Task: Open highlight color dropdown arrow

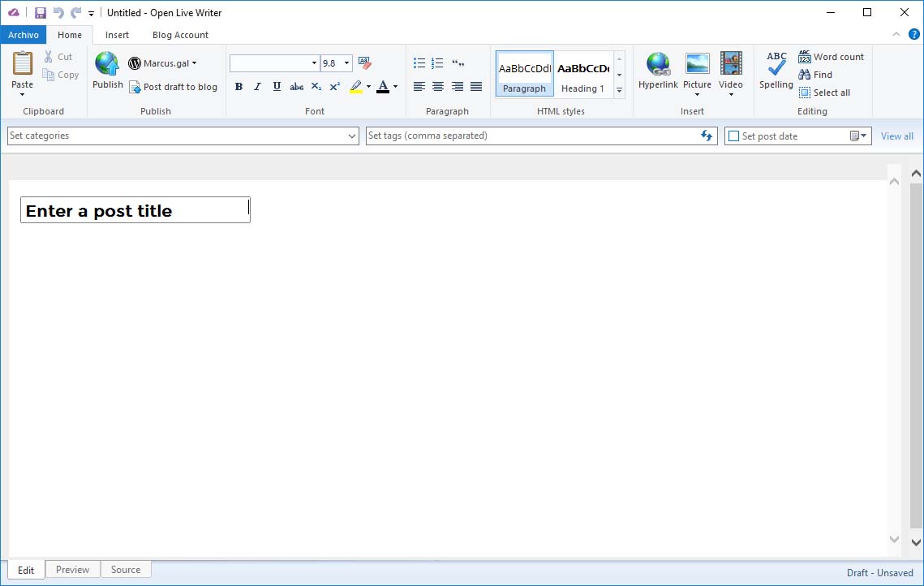Action: coord(369,87)
